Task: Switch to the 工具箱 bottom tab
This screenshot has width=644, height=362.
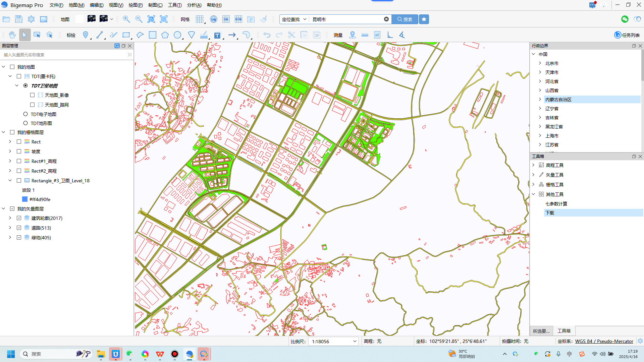Action: pyautogui.click(x=564, y=331)
